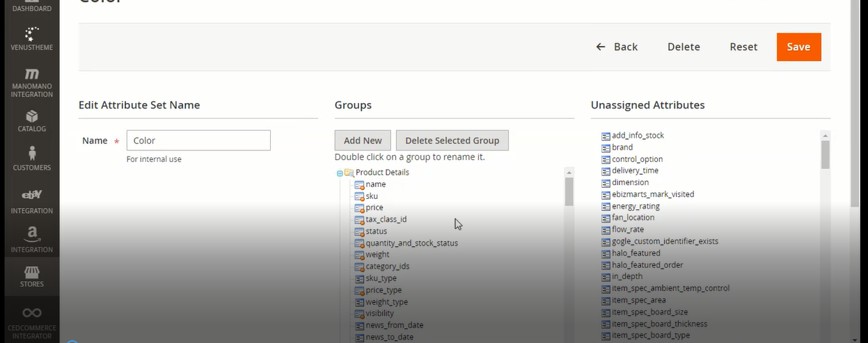Click the icon beside tax_class_id
This screenshot has height=343, width=868.
coord(359,220)
